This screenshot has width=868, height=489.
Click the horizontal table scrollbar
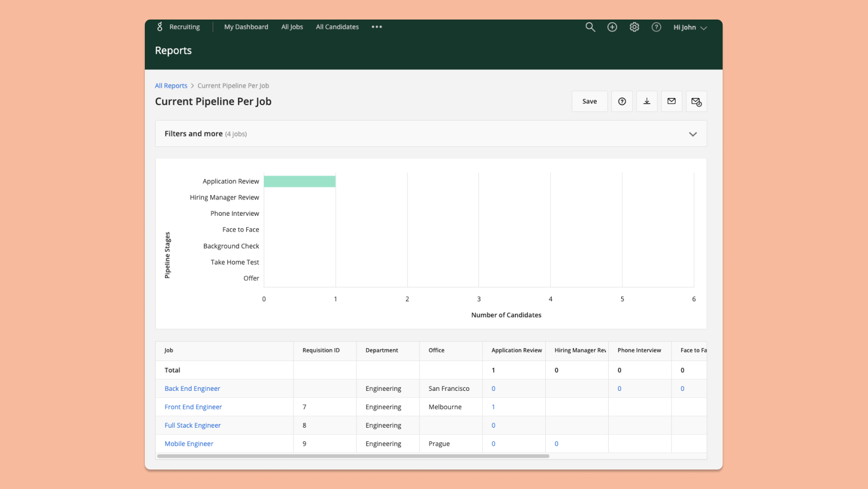[x=353, y=456]
